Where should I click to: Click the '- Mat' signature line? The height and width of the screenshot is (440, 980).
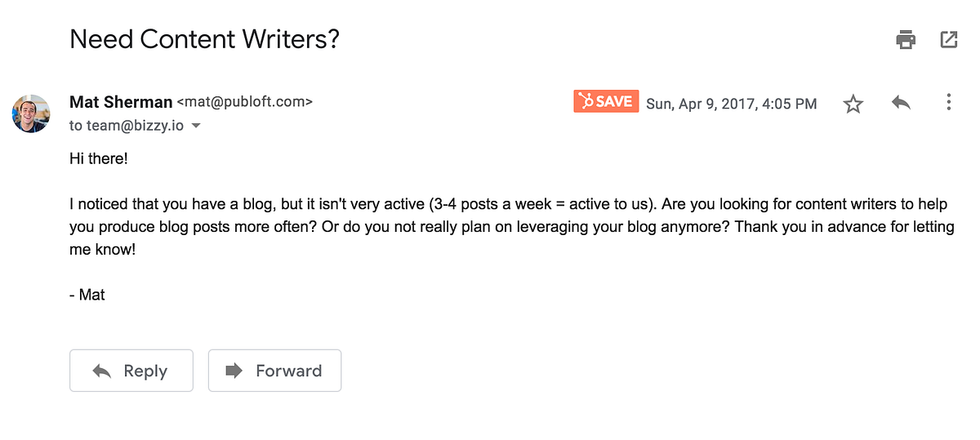click(87, 295)
